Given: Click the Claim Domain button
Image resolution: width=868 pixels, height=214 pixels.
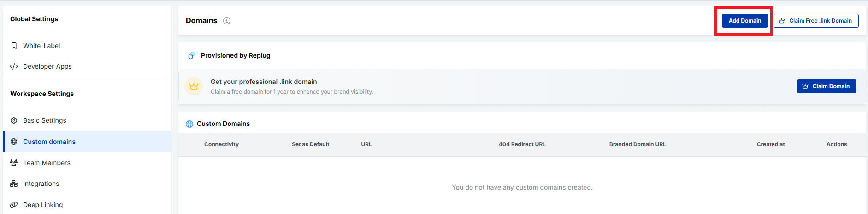Looking at the screenshot, I should click(x=827, y=86).
